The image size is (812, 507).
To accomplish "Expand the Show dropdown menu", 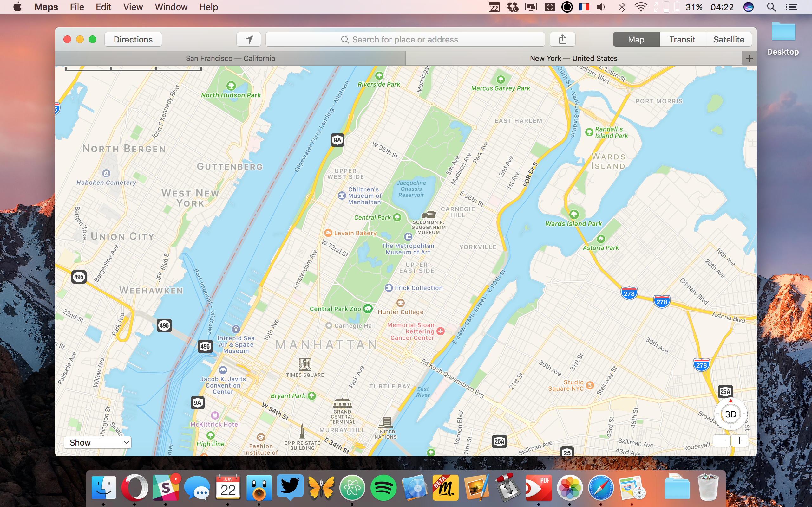I will point(98,442).
